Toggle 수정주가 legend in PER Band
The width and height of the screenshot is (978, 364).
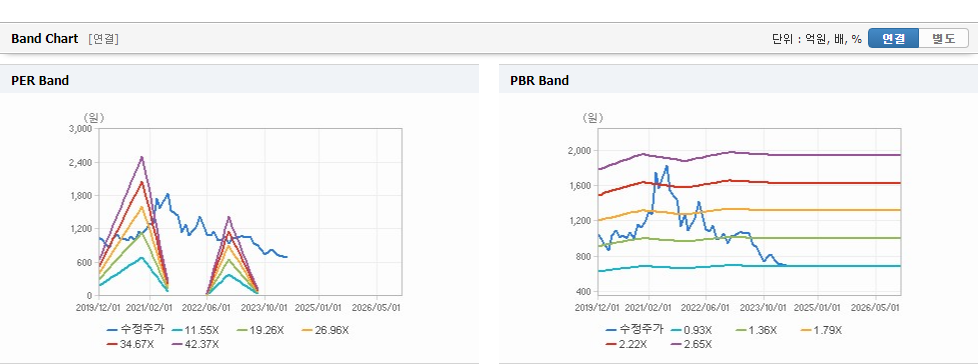(x=135, y=330)
